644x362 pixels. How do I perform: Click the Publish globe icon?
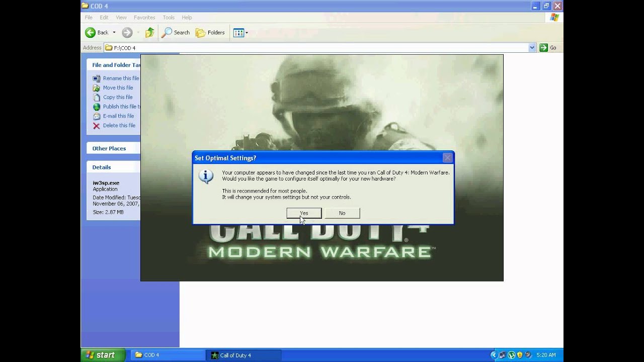97,107
